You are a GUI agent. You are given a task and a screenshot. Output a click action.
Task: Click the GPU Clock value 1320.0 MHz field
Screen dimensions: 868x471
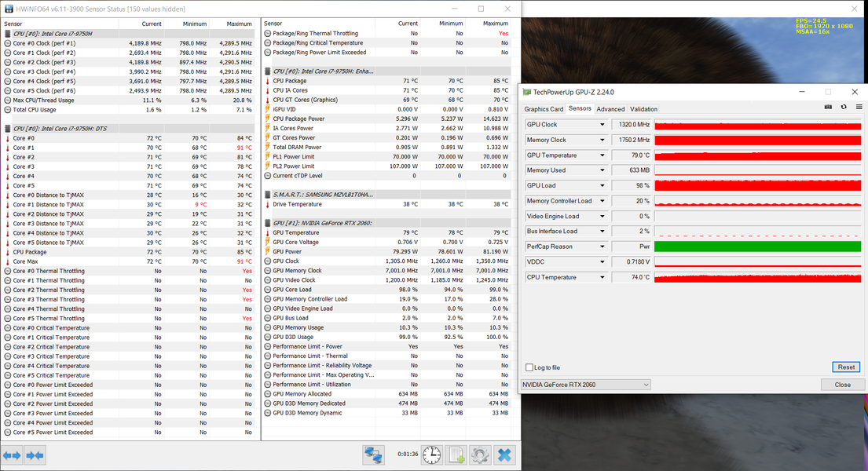pyautogui.click(x=632, y=125)
